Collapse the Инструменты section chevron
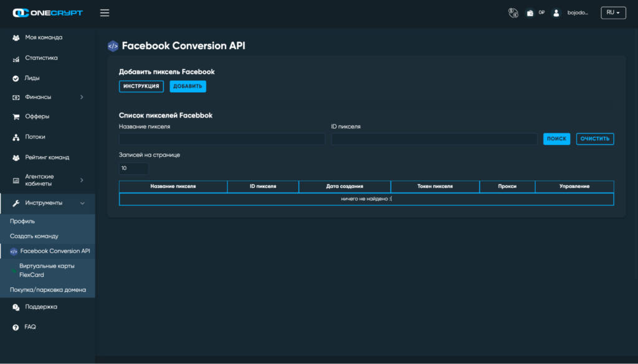Viewport: 638px width, 364px height. (82, 203)
